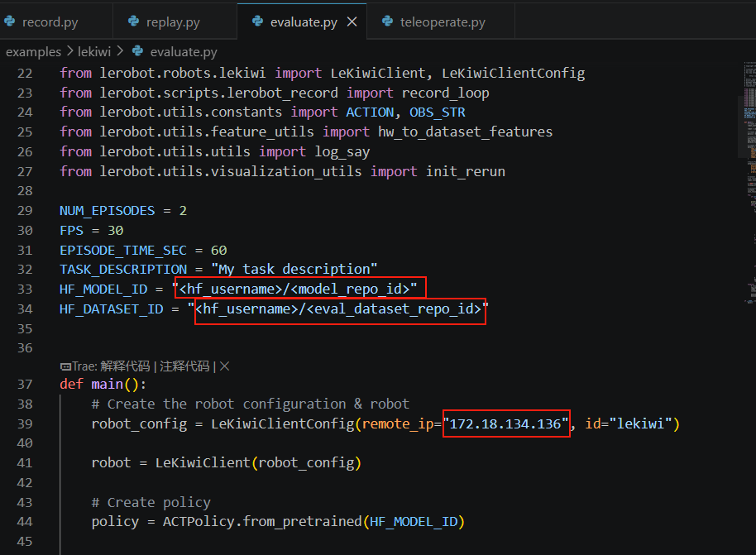Click record_loop import on line 23
This screenshot has width=756, height=555.
(x=446, y=93)
